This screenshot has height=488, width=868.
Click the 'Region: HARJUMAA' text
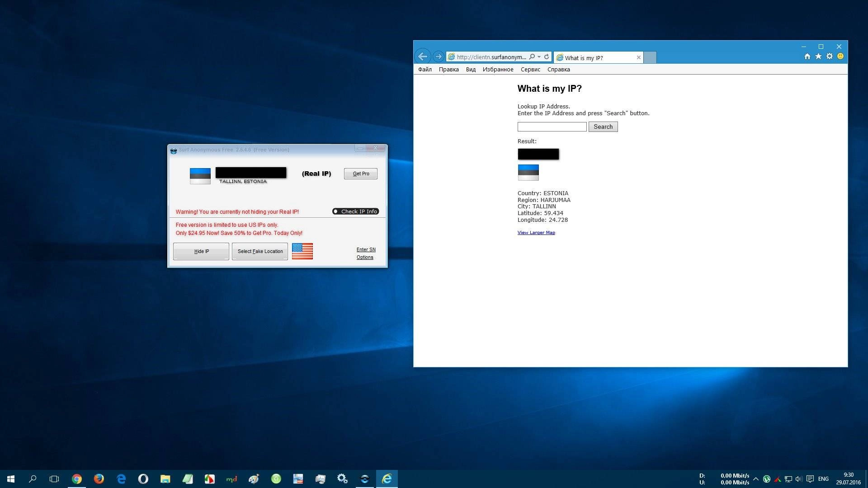(544, 200)
